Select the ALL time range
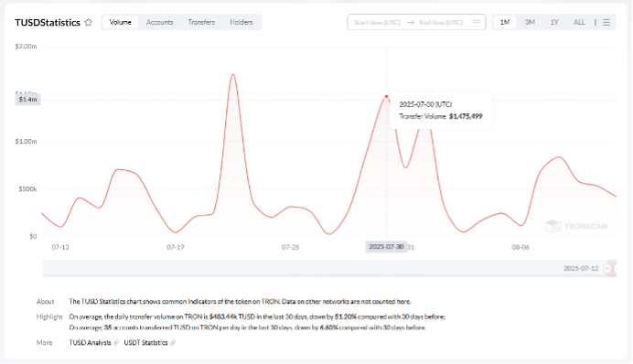 [x=579, y=22]
